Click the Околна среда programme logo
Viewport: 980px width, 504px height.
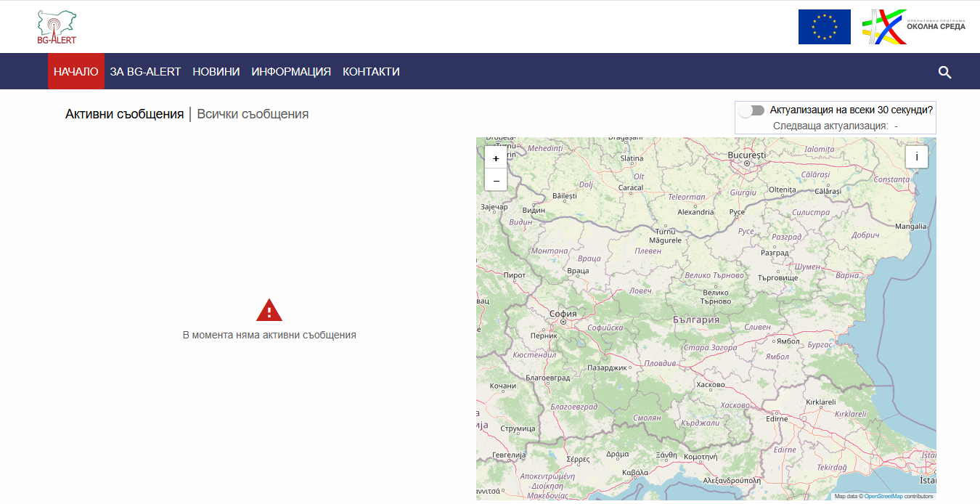click(913, 27)
